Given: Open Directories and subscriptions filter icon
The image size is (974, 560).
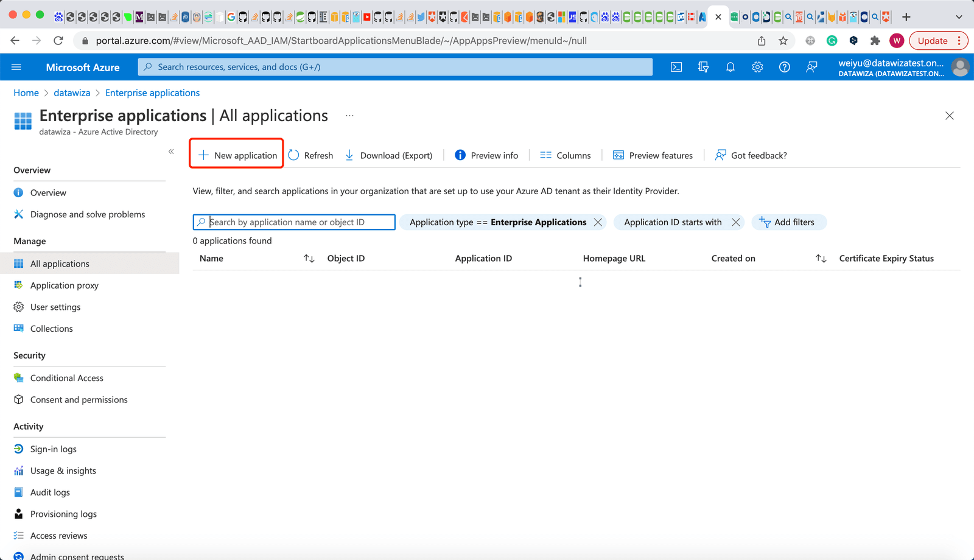Looking at the screenshot, I should [703, 67].
